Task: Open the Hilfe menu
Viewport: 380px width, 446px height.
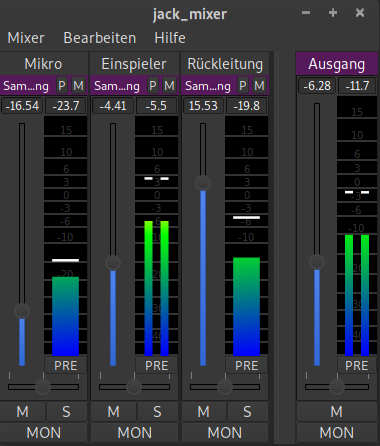Action: pyautogui.click(x=170, y=38)
